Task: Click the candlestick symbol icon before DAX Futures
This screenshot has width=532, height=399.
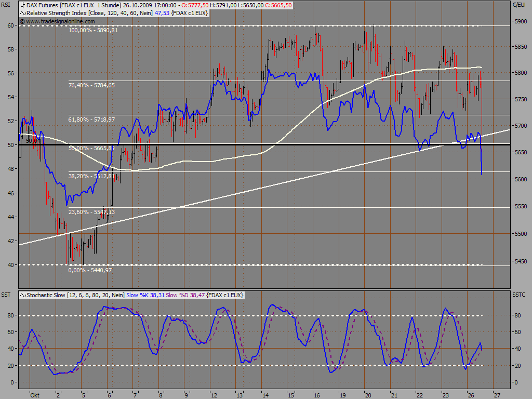Action: click(23, 5)
